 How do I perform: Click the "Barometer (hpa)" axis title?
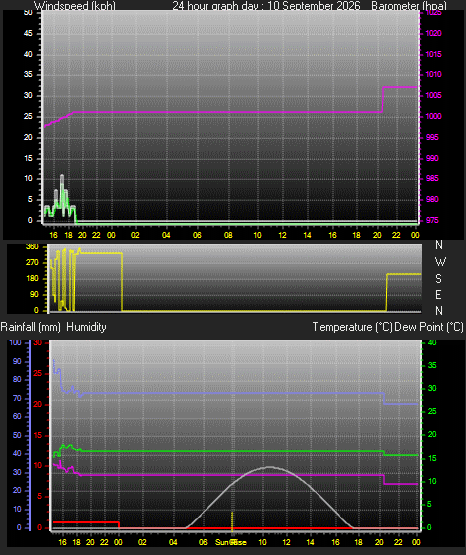pos(409,6)
